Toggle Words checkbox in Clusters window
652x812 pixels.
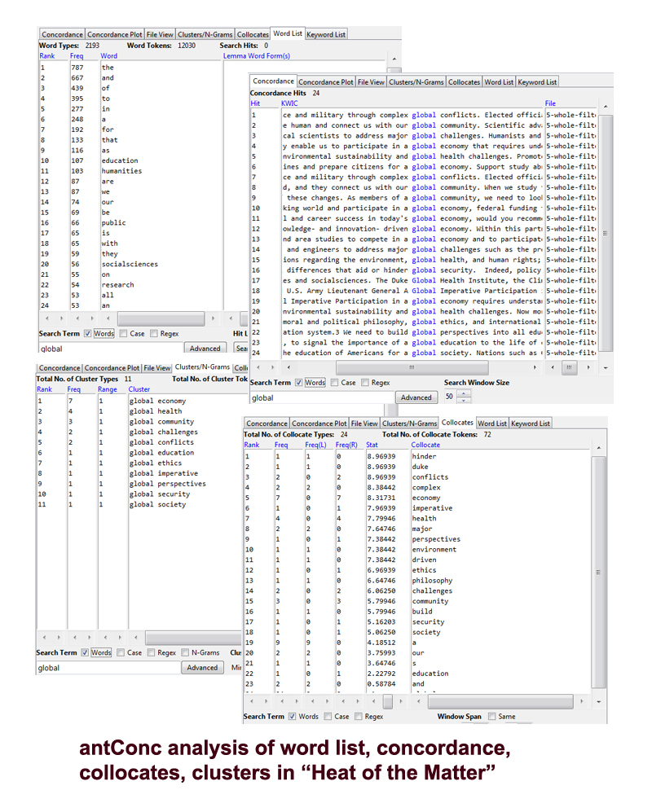pos(85,652)
